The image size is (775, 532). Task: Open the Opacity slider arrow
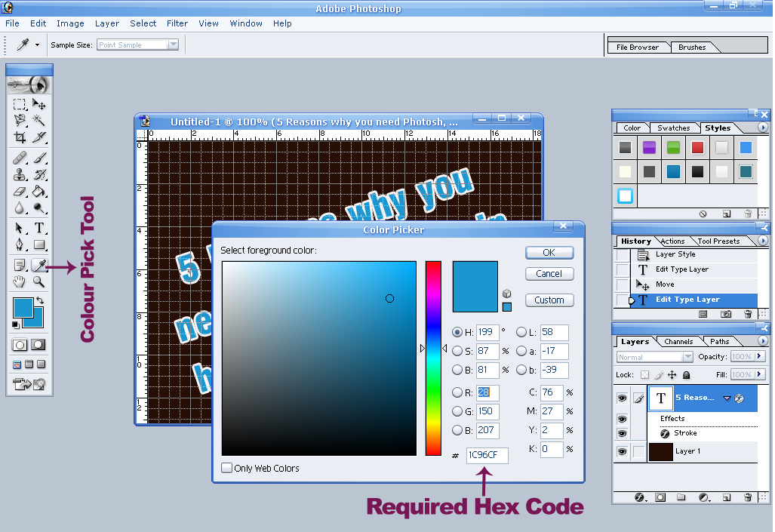pos(760,356)
